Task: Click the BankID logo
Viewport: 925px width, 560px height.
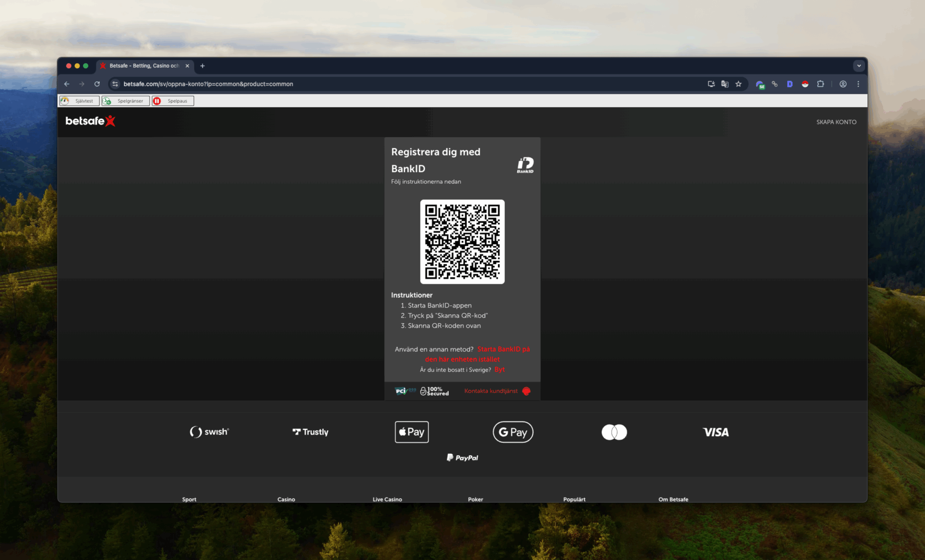Action: [x=525, y=165]
